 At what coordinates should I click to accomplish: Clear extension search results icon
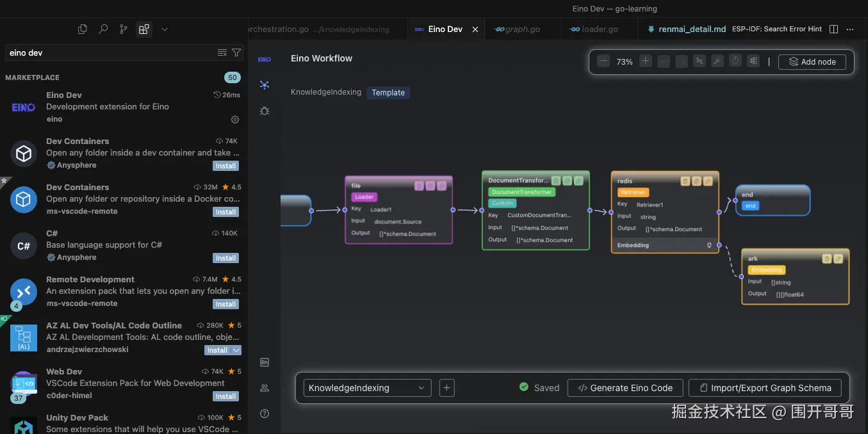tap(222, 52)
